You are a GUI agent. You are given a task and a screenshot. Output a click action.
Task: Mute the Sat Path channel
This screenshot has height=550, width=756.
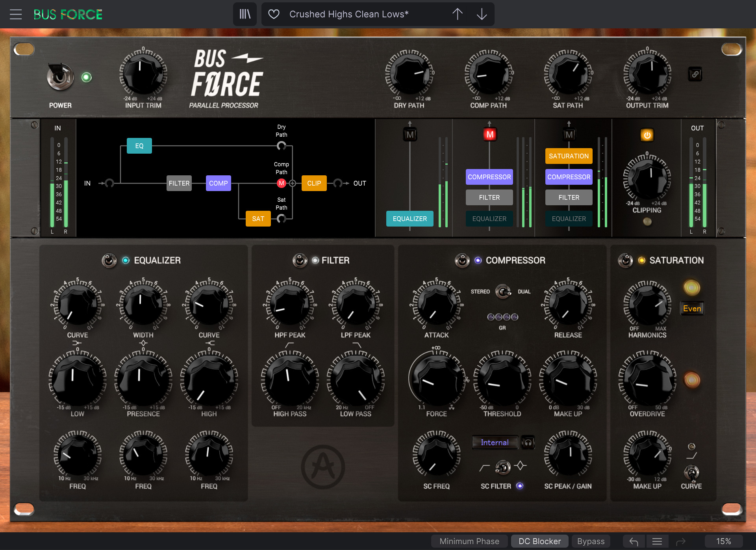[569, 135]
